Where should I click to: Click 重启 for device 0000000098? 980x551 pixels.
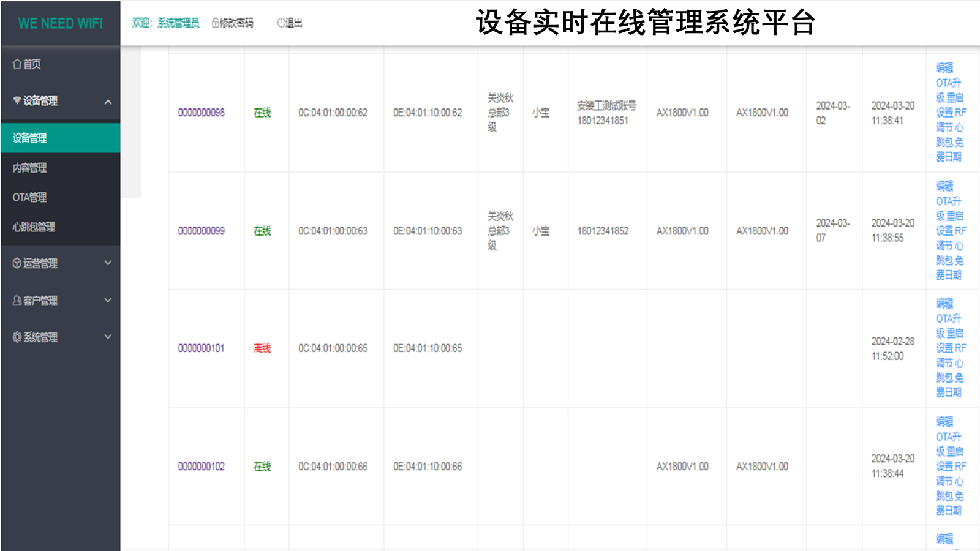(956, 97)
